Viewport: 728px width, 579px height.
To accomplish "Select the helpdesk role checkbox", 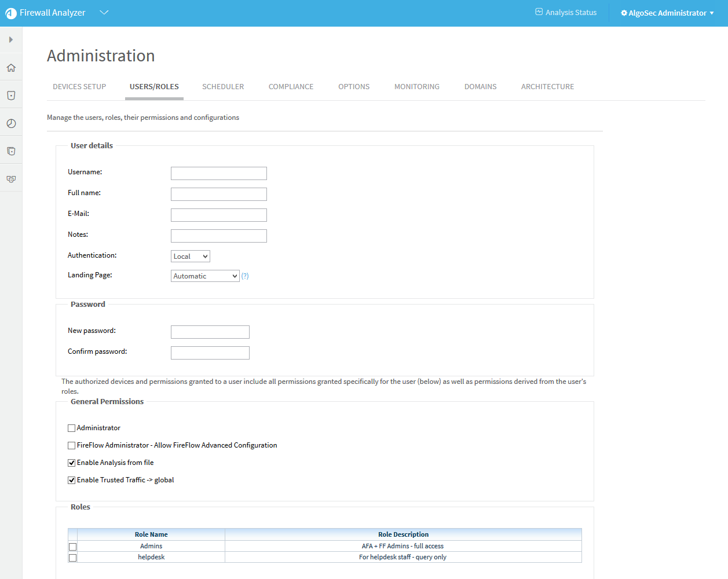I will 72,558.
